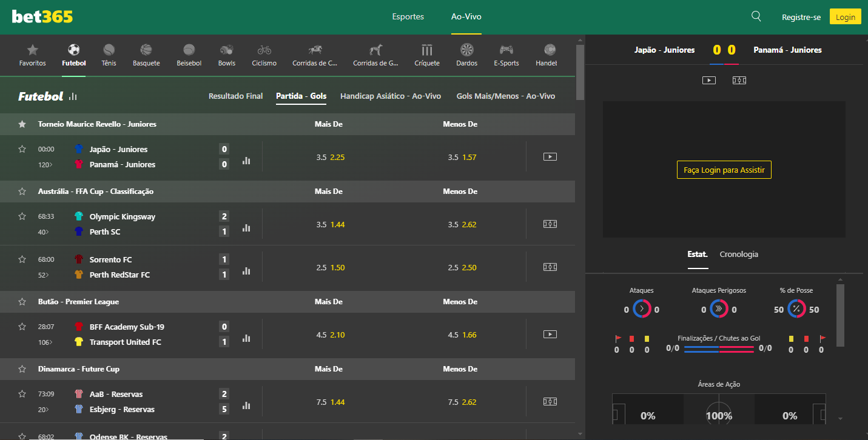Screen dimensions: 868x440
Task: Open the Cronologia tab
Action: (739, 255)
